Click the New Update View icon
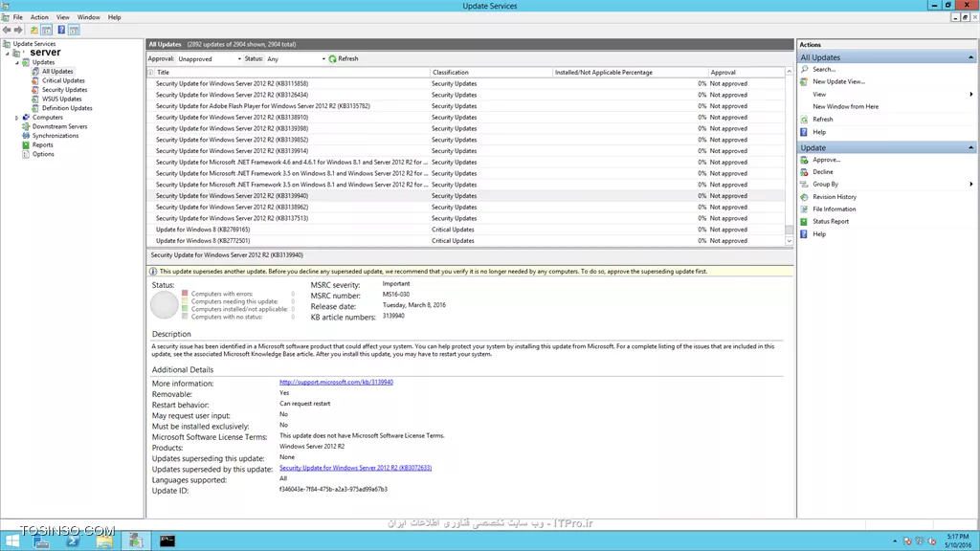The width and height of the screenshot is (980, 551). tap(804, 82)
